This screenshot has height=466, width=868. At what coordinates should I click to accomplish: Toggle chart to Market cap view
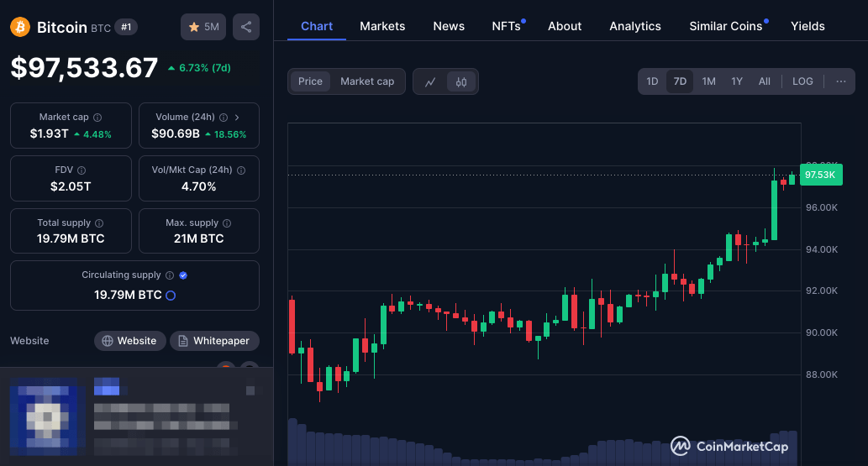[367, 81]
